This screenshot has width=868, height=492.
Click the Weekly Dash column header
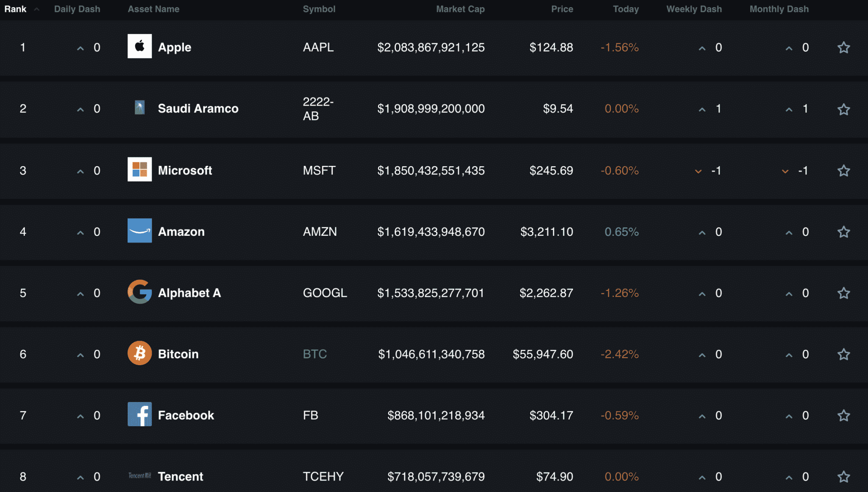[693, 9]
